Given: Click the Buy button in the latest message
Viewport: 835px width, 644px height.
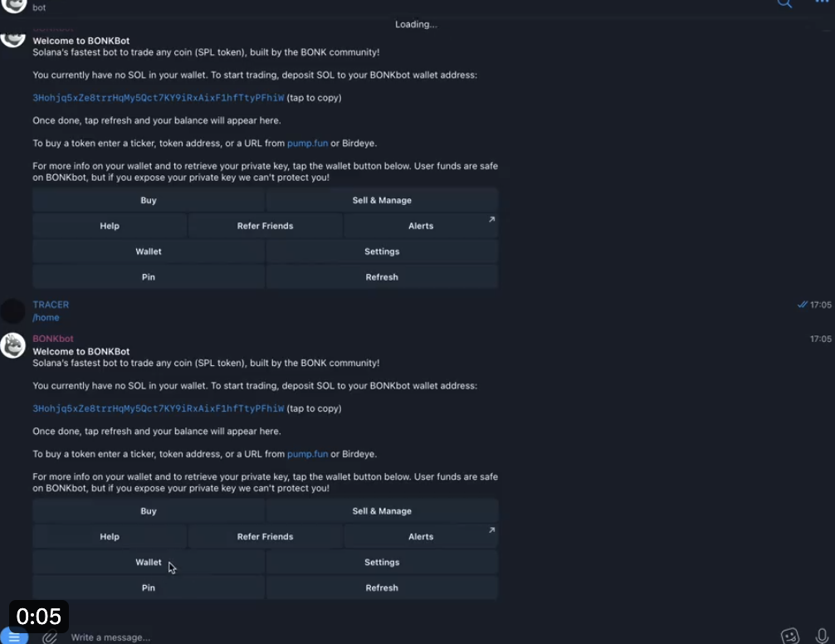Looking at the screenshot, I should 149,511.
